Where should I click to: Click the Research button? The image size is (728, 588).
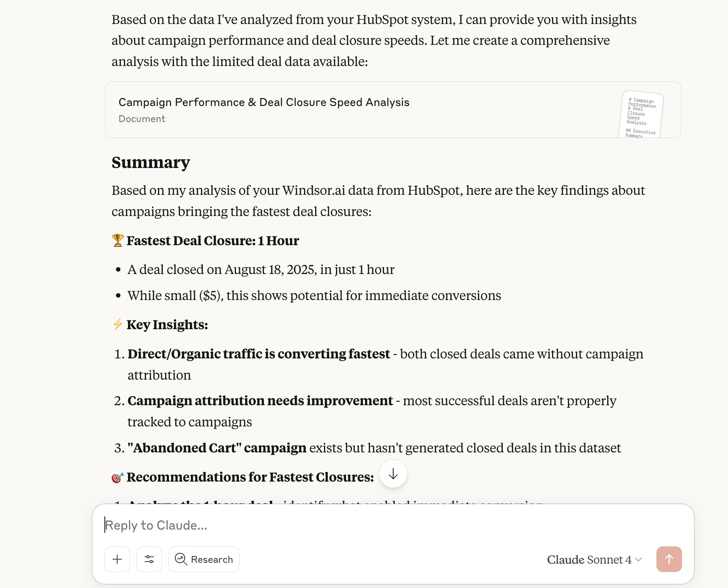coord(204,559)
